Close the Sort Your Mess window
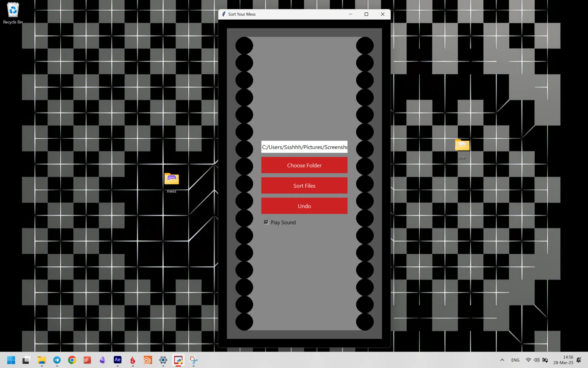 tap(383, 14)
